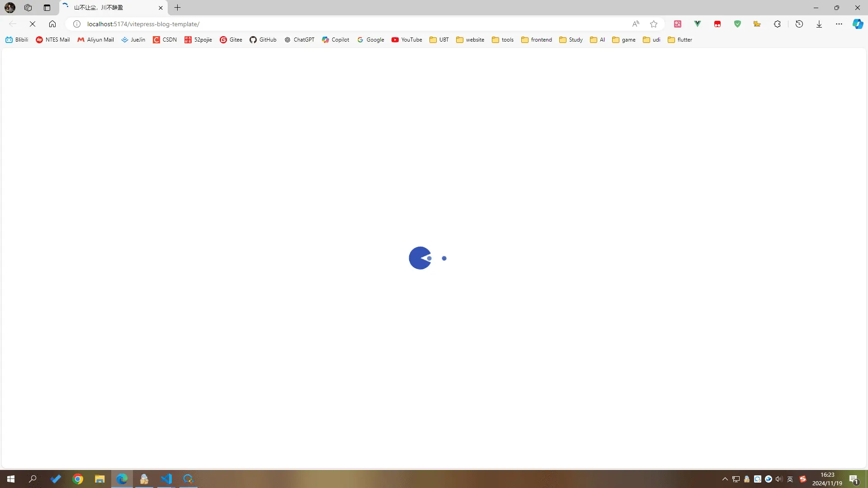The image size is (868, 488).
Task: Expand the flutter bookmarks folder
Action: pyautogui.click(x=680, y=40)
